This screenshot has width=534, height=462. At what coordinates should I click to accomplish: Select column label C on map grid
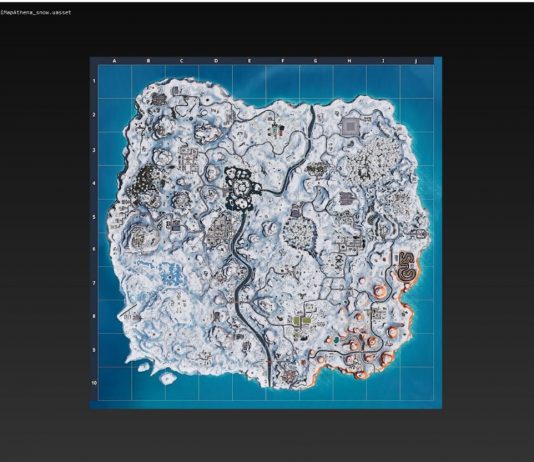click(182, 61)
